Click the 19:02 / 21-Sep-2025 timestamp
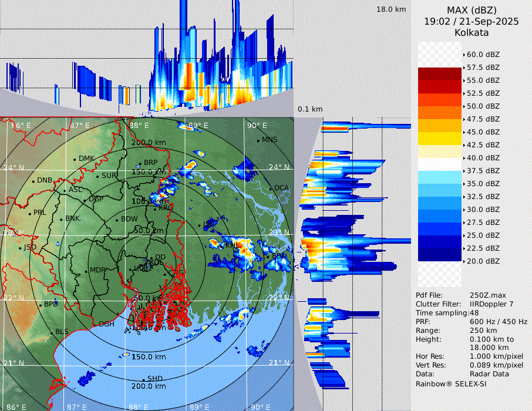 (x=472, y=21)
